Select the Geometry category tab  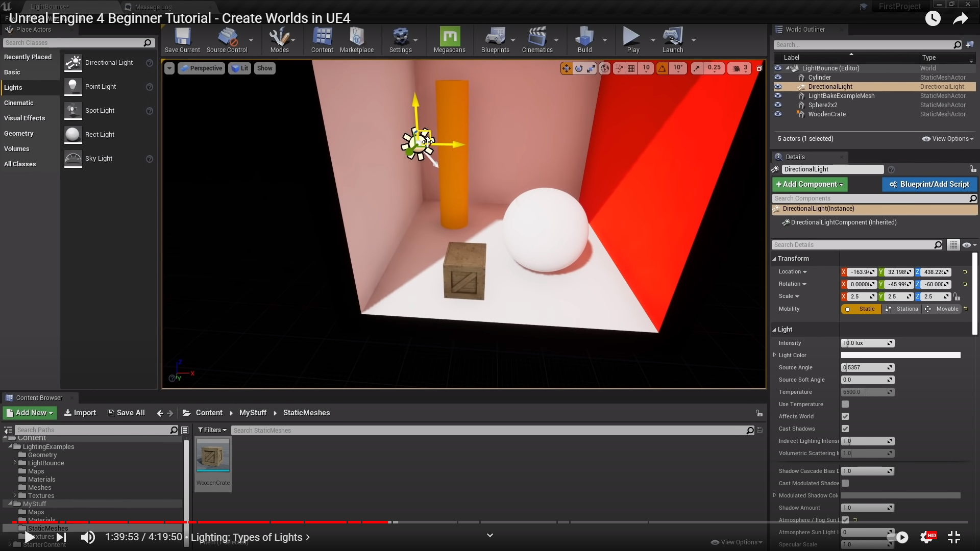pos(19,134)
